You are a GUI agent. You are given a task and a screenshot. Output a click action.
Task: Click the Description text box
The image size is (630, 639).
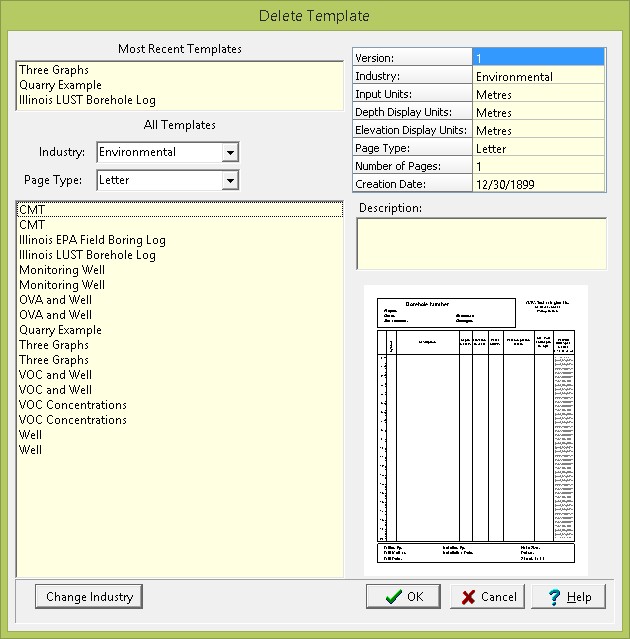[x=481, y=244]
